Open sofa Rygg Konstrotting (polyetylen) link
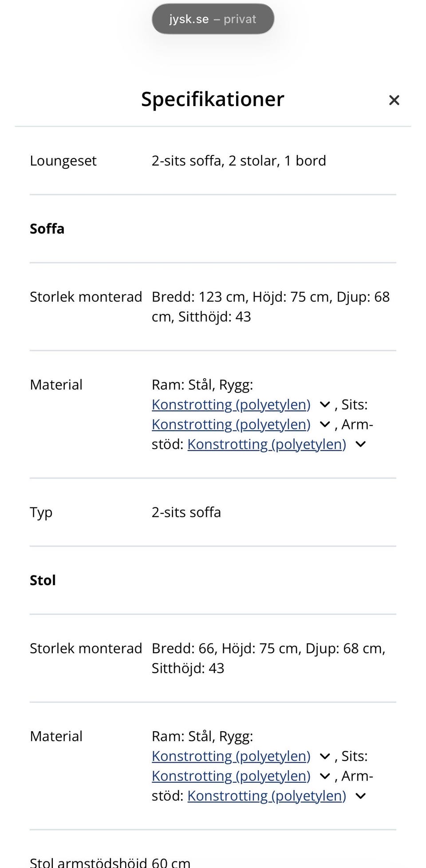 [231, 404]
